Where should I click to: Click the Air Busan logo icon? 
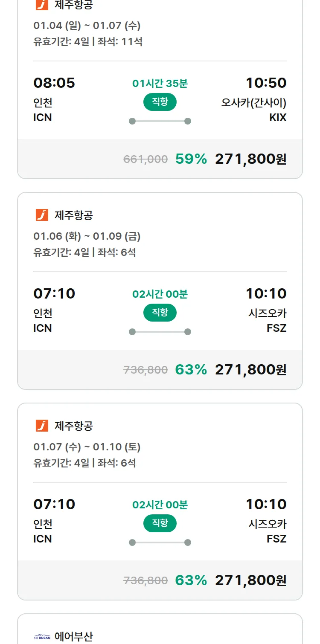tap(42, 637)
